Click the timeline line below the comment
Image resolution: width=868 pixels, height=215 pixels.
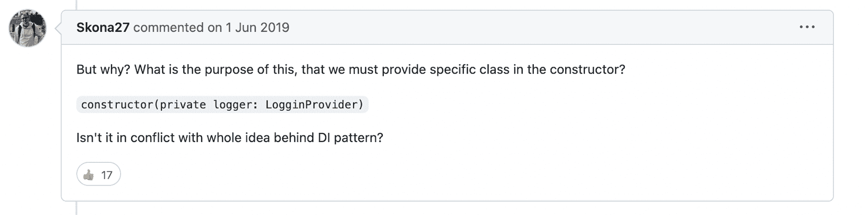click(x=77, y=208)
